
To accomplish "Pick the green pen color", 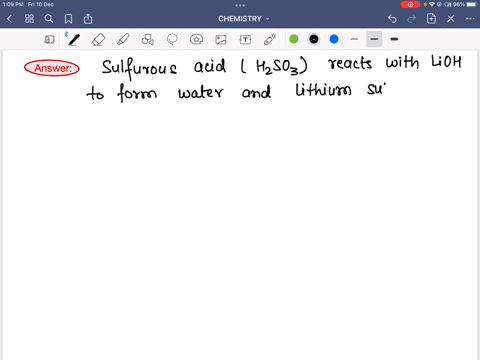I will pos(294,39).
